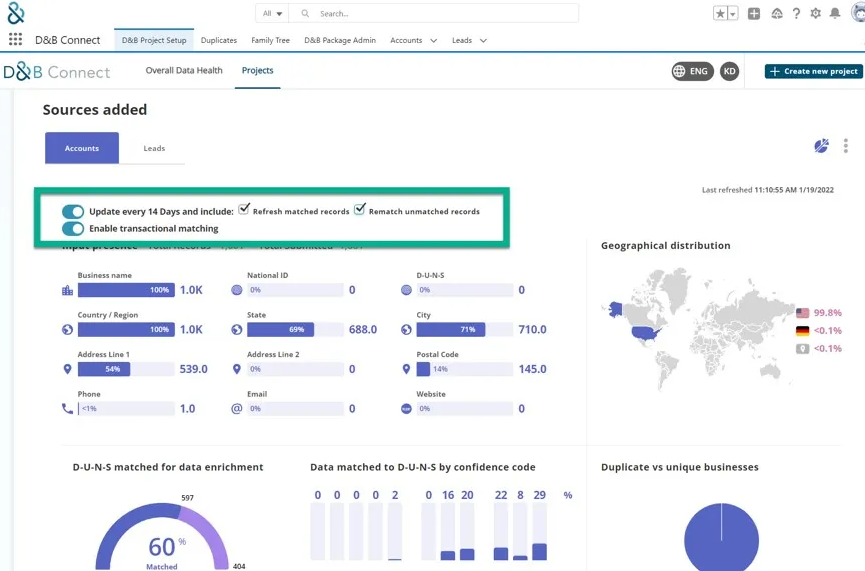Select the Projects tab
This screenshot has height=571, width=865.
[258, 71]
